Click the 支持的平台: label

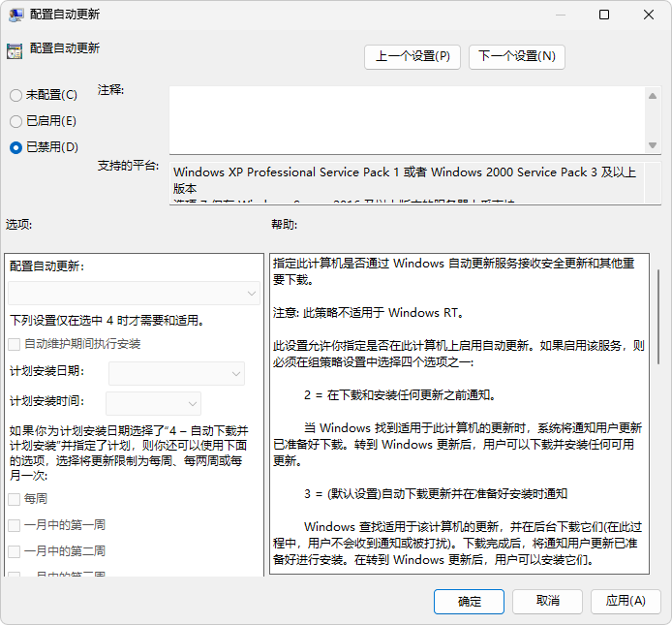[x=128, y=166]
